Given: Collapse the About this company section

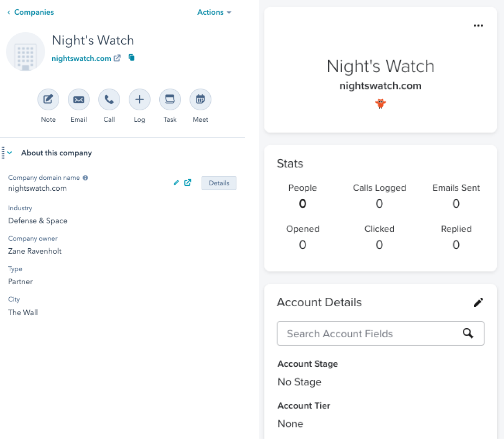Looking at the screenshot, I should (x=10, y=153).
